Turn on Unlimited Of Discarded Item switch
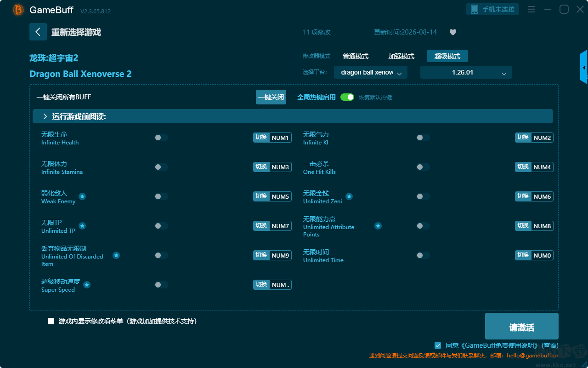The image size is (588, 368). (161, 255)
